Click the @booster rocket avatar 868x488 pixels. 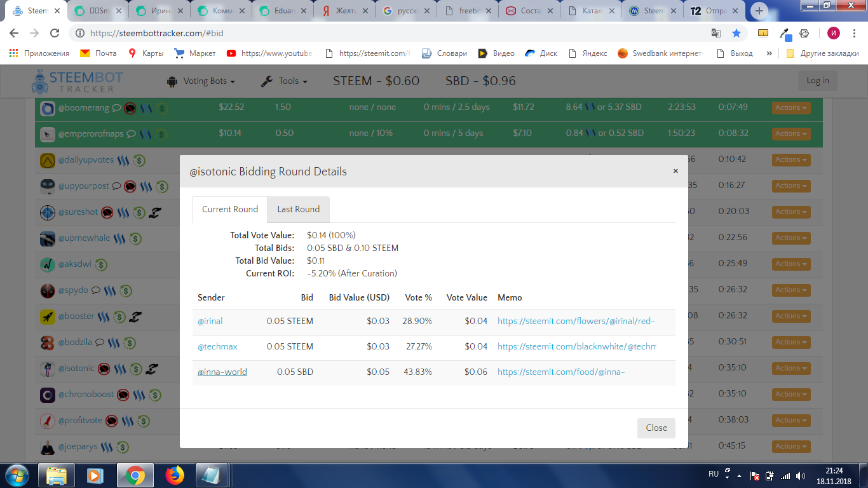[48, 316]
